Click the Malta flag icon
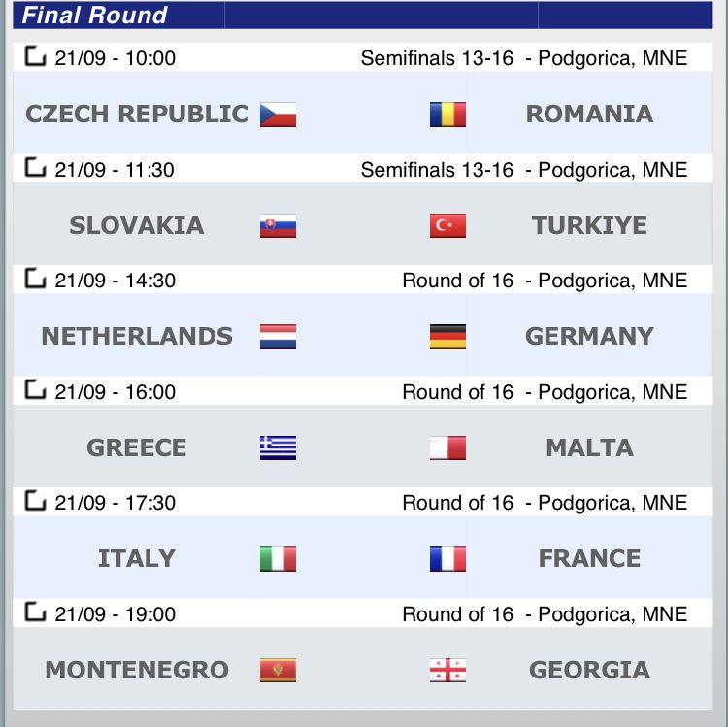This screenshot has width=728, height=727. click(447, 447)
